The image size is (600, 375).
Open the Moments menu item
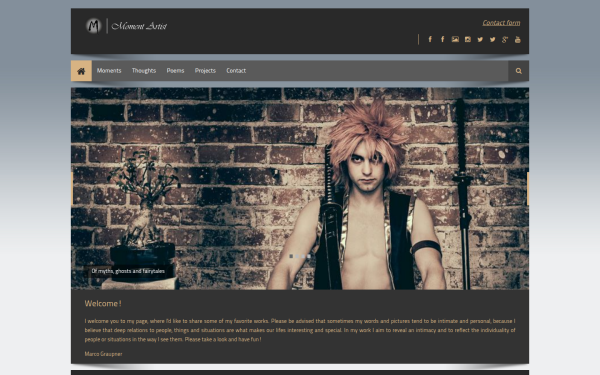coord(109,71)
